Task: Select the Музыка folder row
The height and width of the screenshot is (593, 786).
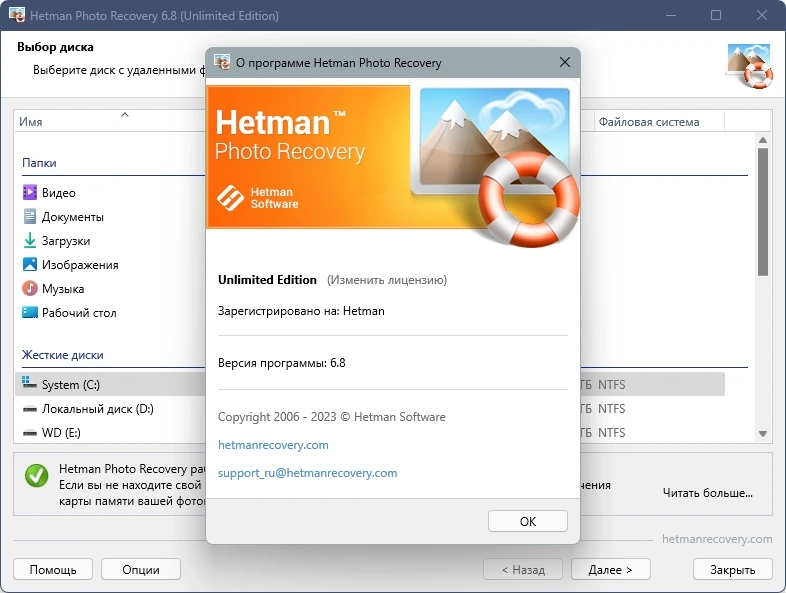Action: pos(110,289)
